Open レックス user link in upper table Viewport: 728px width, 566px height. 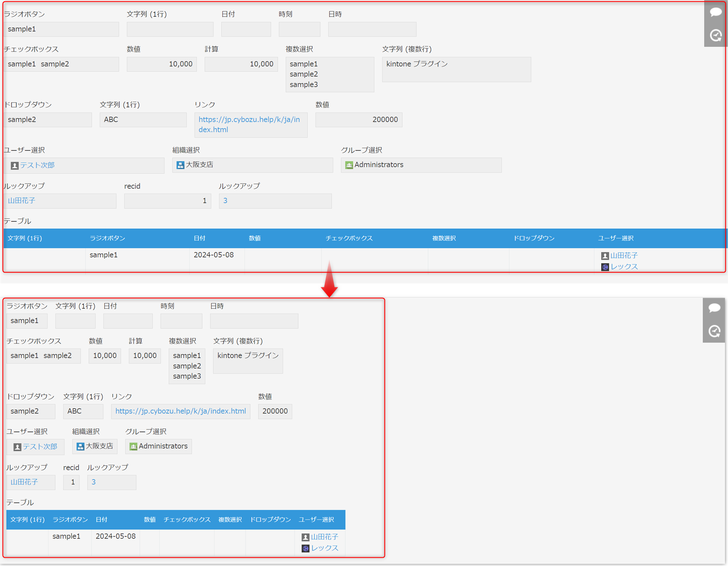[624, 266]
